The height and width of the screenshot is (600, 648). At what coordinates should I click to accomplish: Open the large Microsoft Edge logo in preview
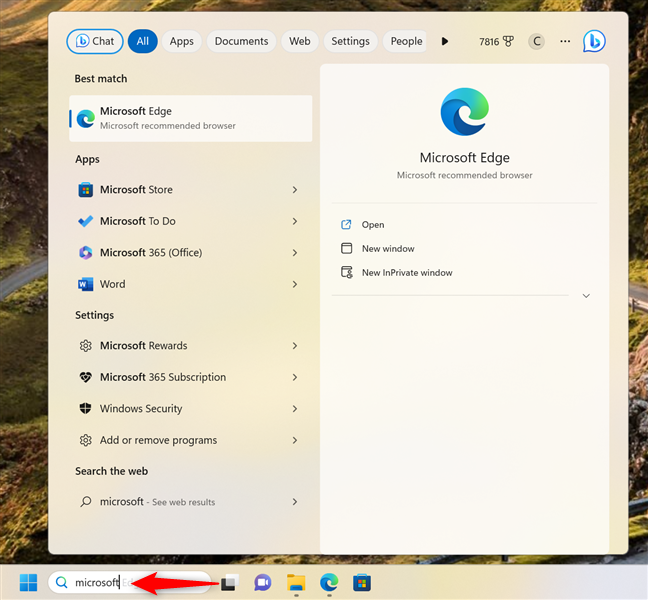[x=465, y=112]
